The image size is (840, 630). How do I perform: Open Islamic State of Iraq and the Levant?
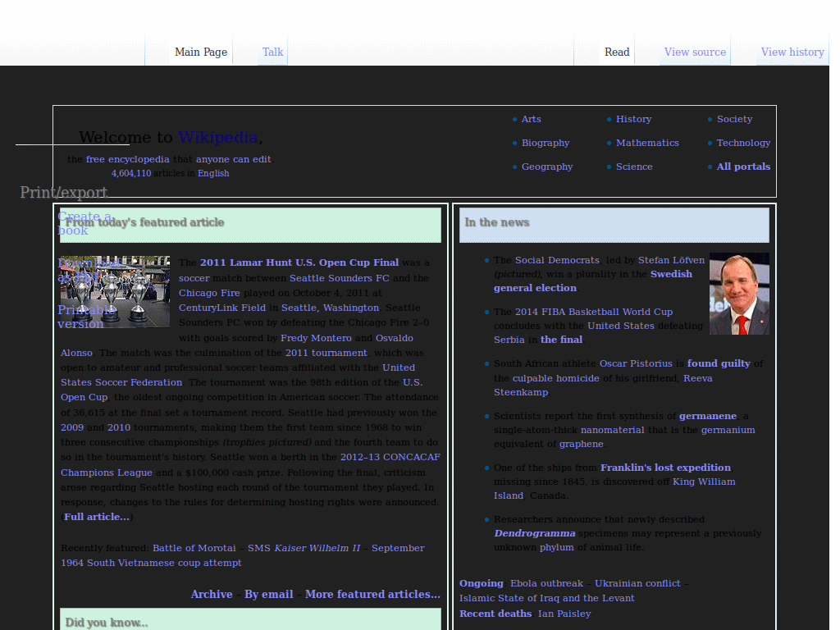click(546, 598)
